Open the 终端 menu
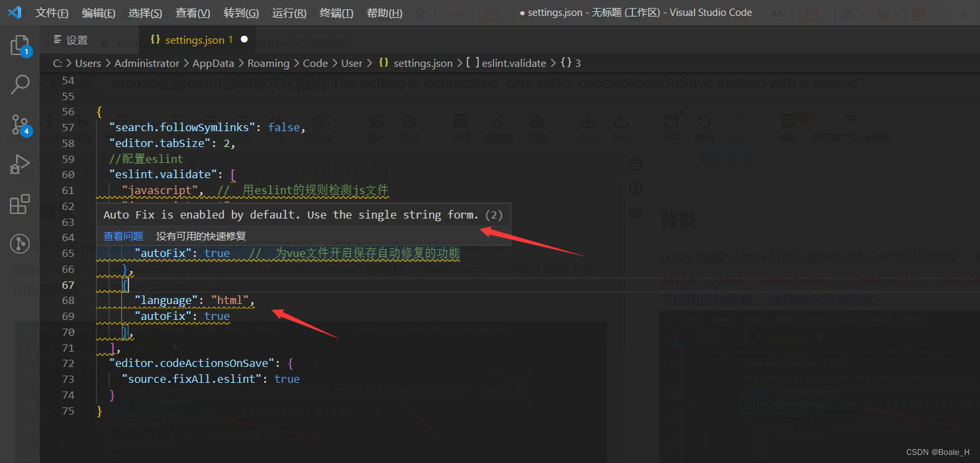Viewport: 980px width, 463px height. [x=336, y=13]
